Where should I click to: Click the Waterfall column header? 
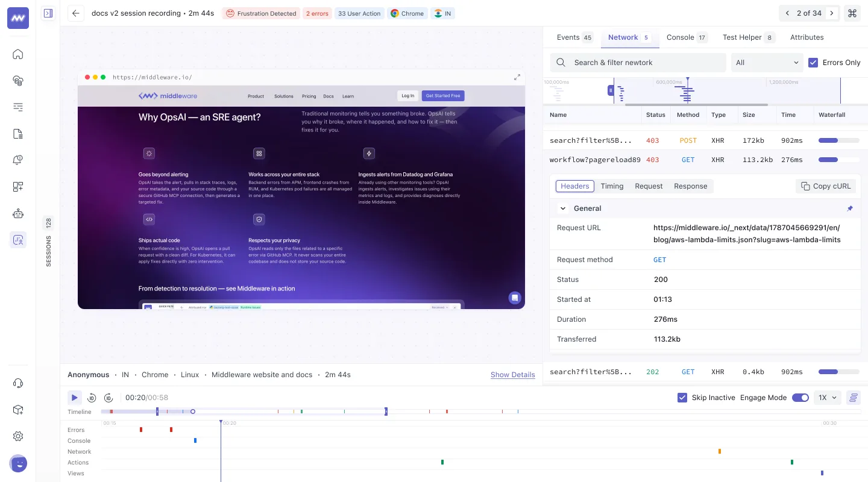(x=832, y=114)
